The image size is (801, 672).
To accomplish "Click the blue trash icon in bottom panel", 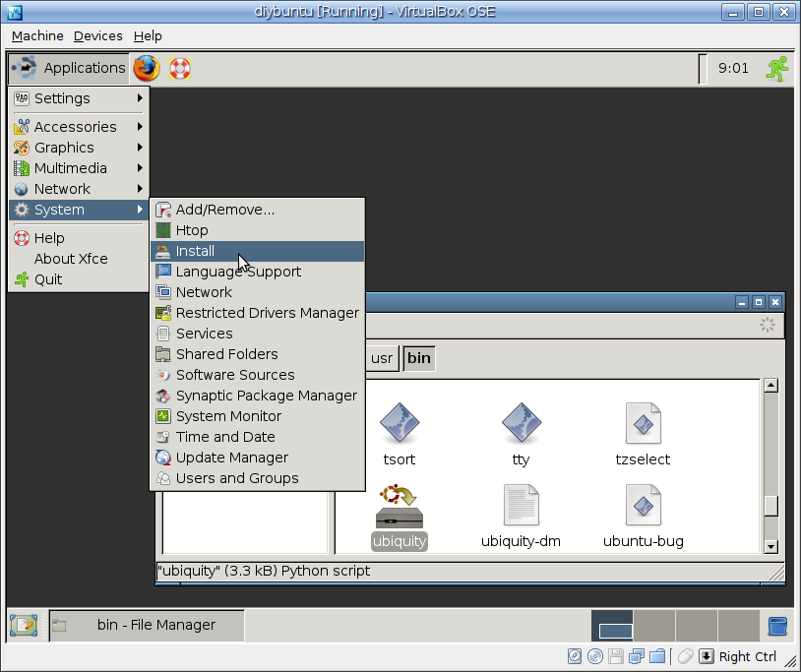I will (x=777, y=626).
